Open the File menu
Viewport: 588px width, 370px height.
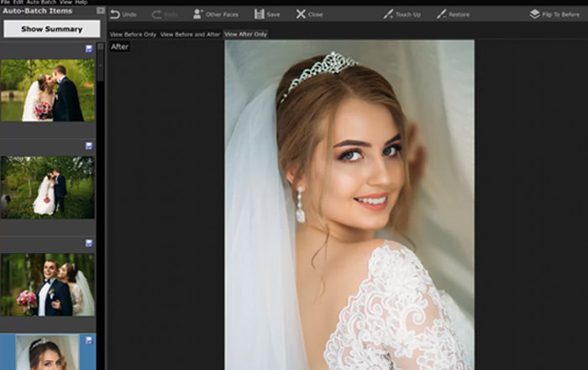coord(5,3)
